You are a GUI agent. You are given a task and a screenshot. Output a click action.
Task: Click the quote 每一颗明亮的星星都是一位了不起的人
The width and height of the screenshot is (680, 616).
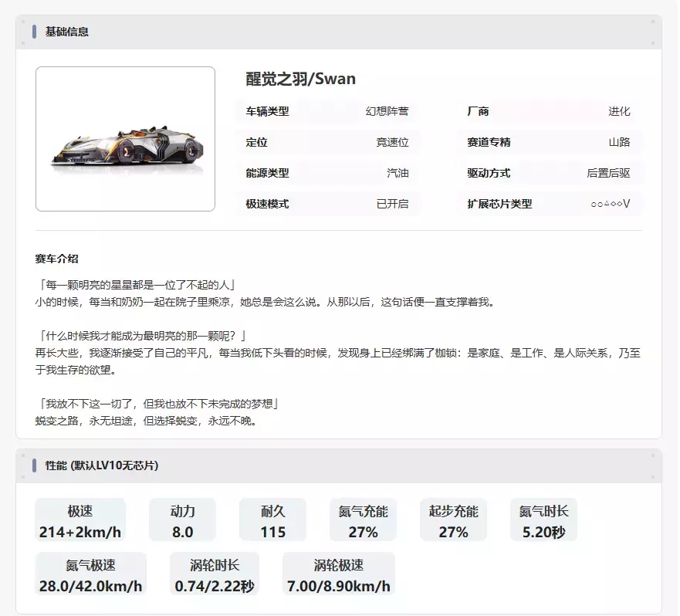137,285
